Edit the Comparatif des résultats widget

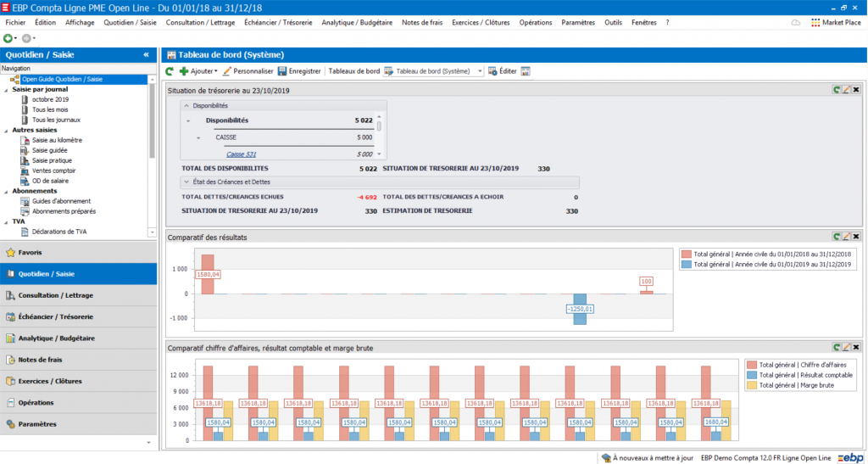tap(846, 237)
